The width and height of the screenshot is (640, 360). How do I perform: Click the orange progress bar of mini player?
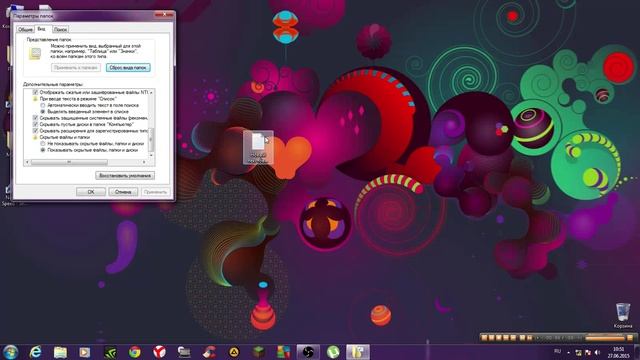pos(605,338)
